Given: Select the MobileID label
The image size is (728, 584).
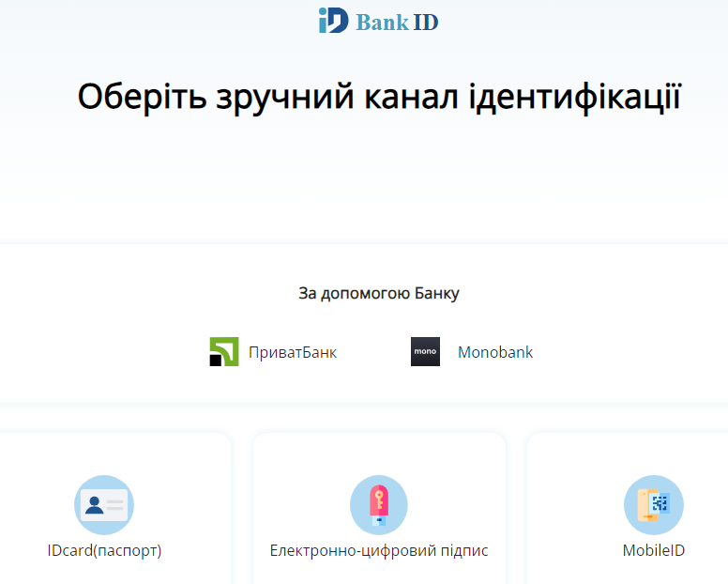Looking at the screenshot, I should 654,550.
